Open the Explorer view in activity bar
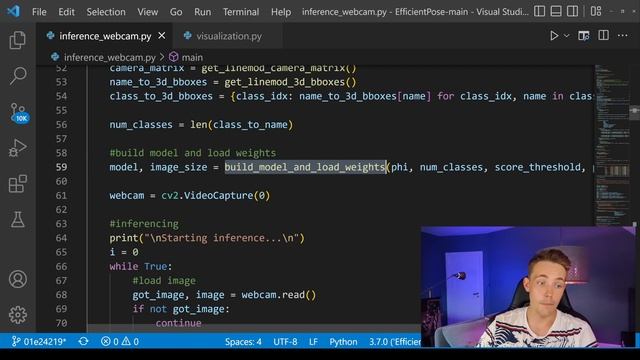The height and width of the screenshot is (360, 640). pyautogui.click(x=18, y=40)
